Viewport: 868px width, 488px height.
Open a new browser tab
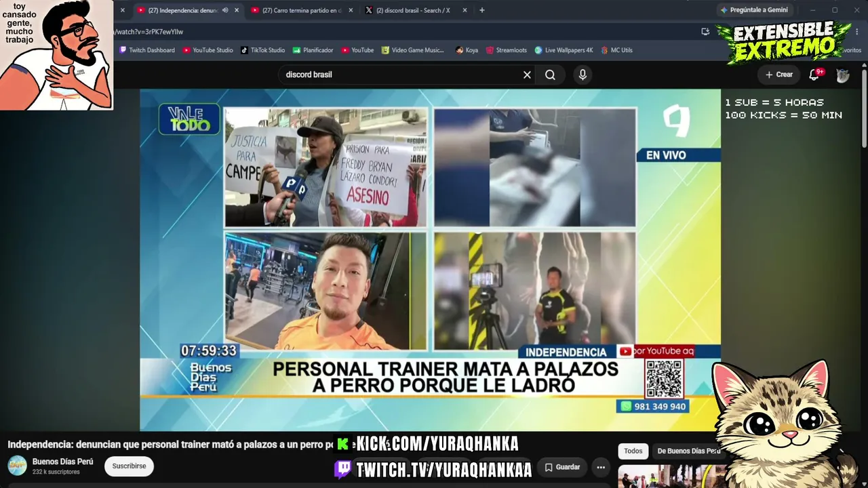(x=482, y=10)
